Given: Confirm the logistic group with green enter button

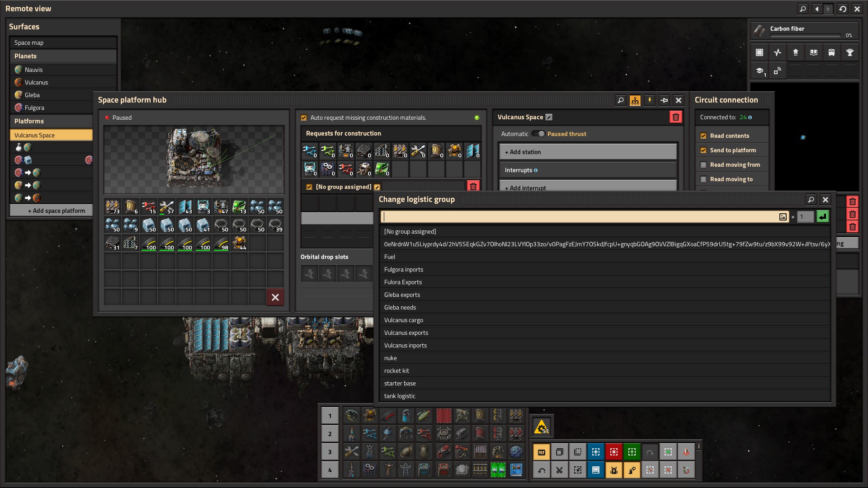Looking at the screenshot, I should pyautogui.click(x=823, y=217).
